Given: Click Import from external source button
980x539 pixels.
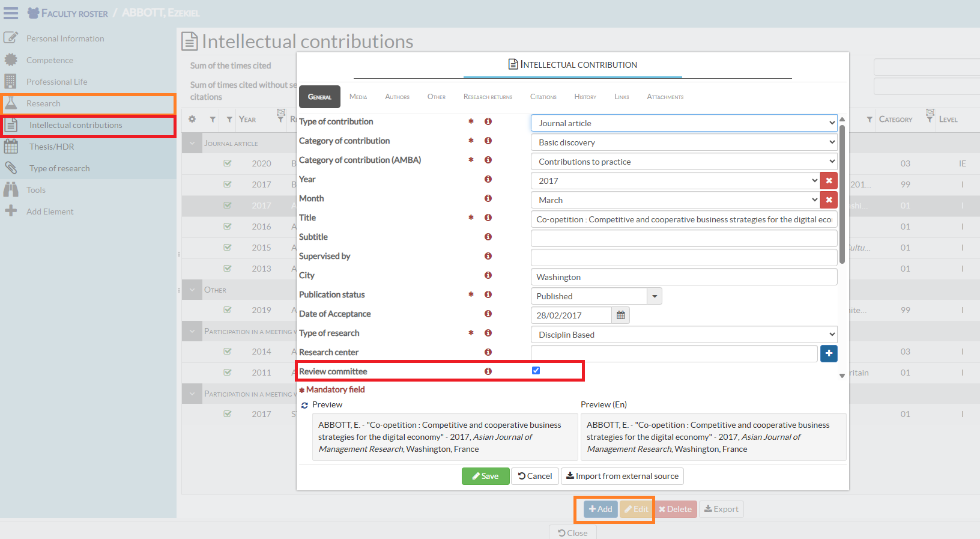Looking at the screenshot, I should (622, 477).
